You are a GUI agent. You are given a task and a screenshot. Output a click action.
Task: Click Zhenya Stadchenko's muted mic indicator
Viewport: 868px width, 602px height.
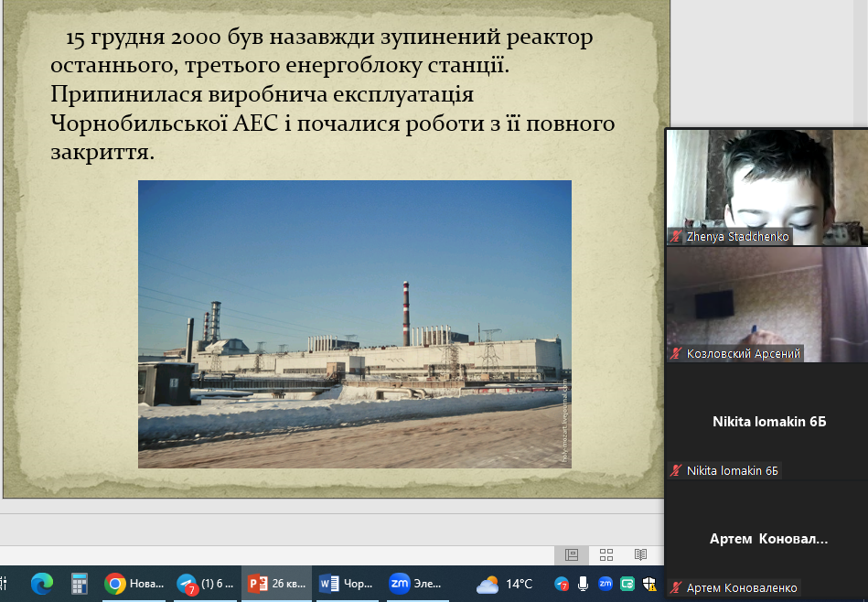(x=675, y=236)
